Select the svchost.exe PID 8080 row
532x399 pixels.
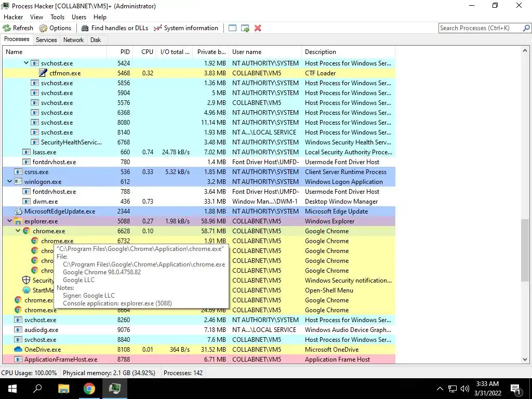click(x=199, y=123)
